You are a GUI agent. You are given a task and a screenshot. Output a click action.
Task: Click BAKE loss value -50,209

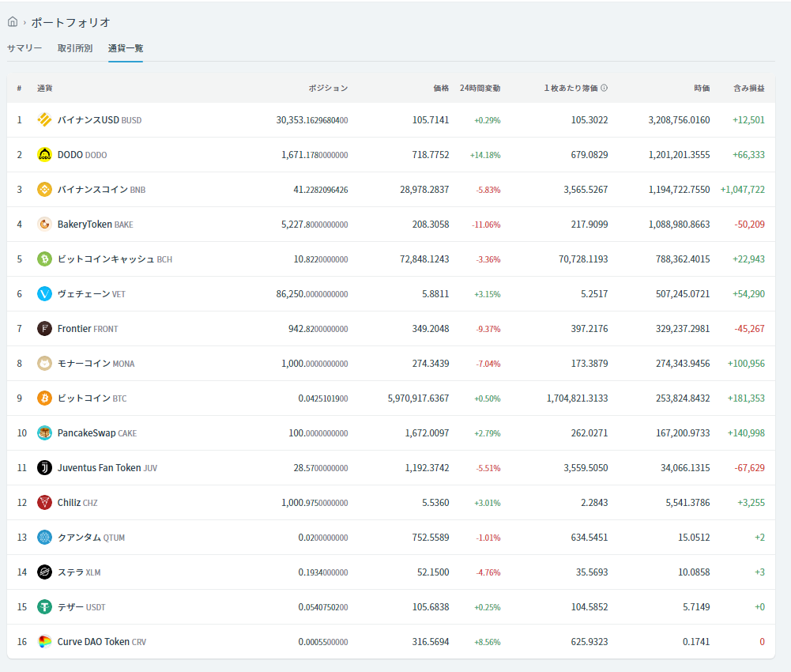(x=750, y=225)
